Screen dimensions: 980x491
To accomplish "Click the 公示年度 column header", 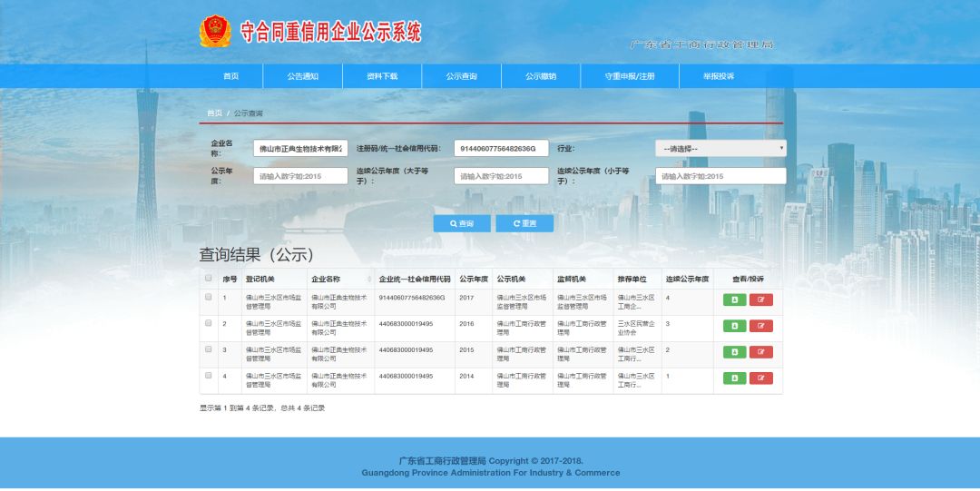I will coord(474,279).
